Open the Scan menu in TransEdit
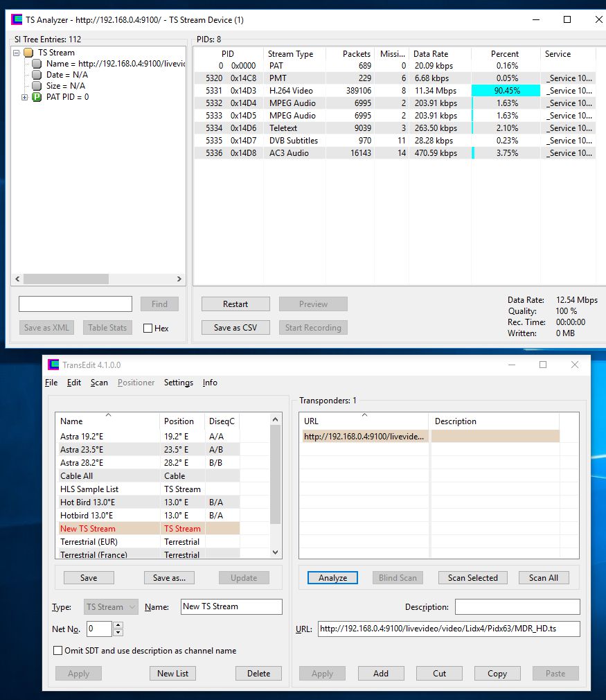This screenshot has height=700, width=606. tap(99, 383)
